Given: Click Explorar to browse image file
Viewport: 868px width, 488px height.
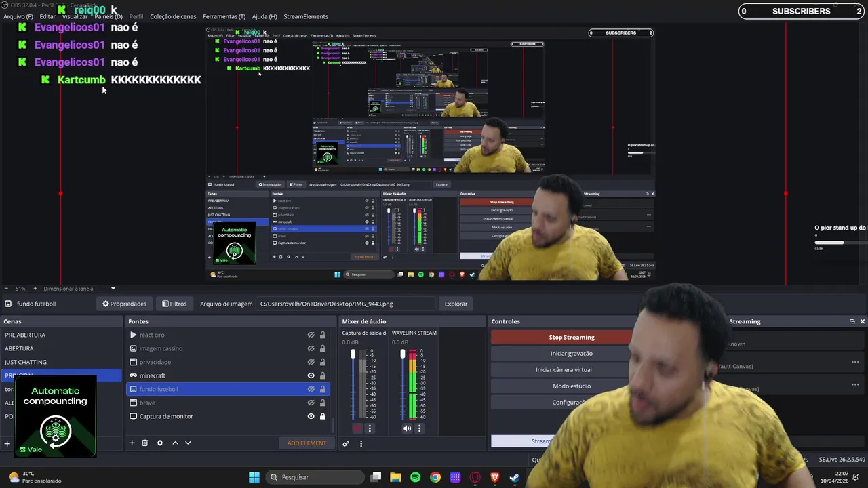Looking at the screenshot, I should click(x=456, y=304).
